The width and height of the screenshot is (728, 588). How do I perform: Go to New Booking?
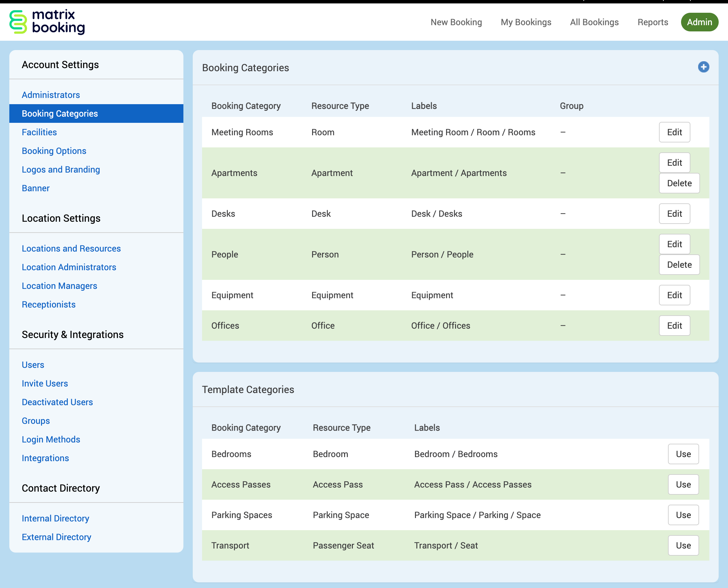(x=456, y=22)
